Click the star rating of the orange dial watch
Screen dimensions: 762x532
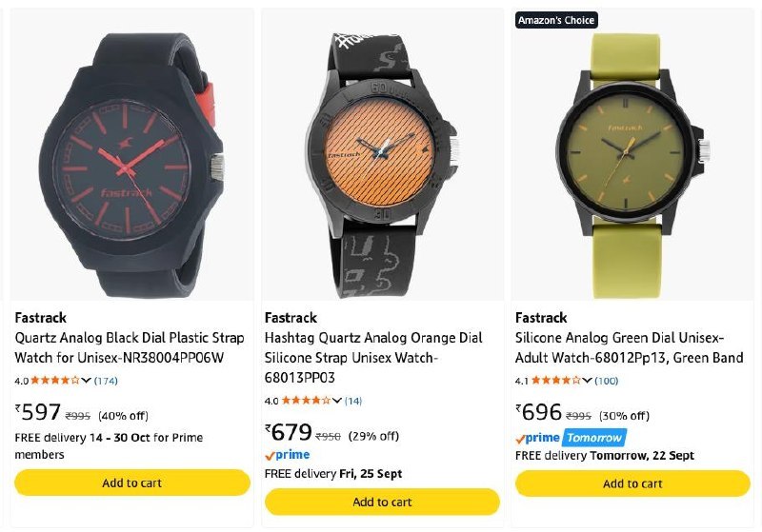(x=306, y=401)
